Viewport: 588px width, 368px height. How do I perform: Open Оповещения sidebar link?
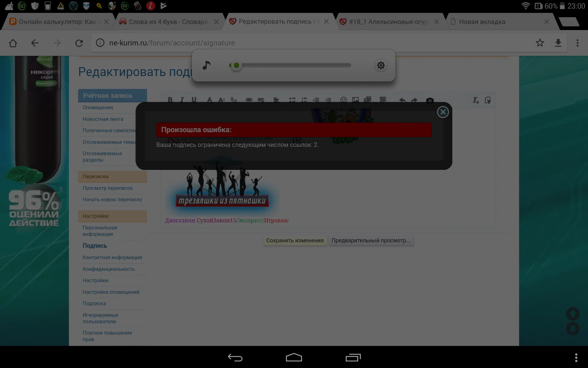pos(98,107)
